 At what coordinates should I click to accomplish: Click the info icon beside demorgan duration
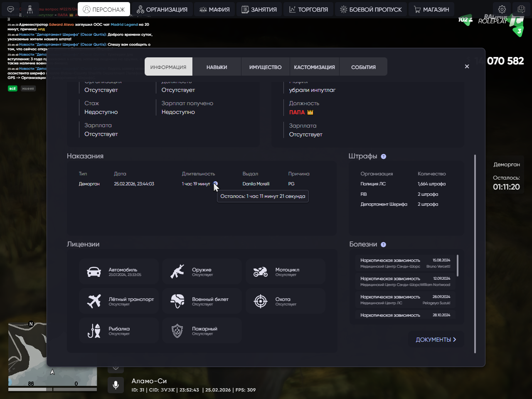coord(215,184)
